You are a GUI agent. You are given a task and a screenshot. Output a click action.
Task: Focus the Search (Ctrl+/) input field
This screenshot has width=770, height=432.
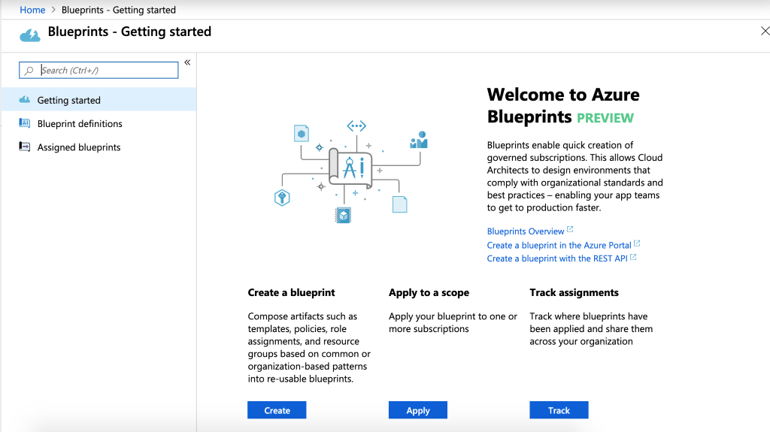99,70
